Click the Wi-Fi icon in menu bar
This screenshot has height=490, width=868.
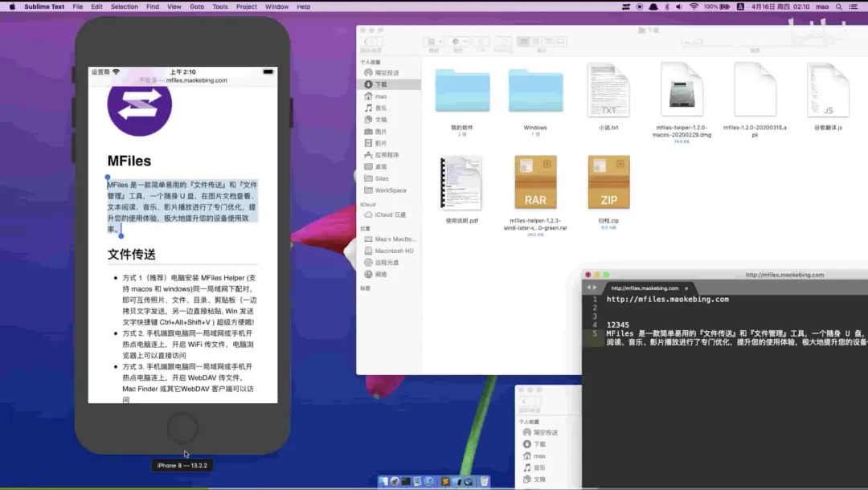(x=694, y=6)
